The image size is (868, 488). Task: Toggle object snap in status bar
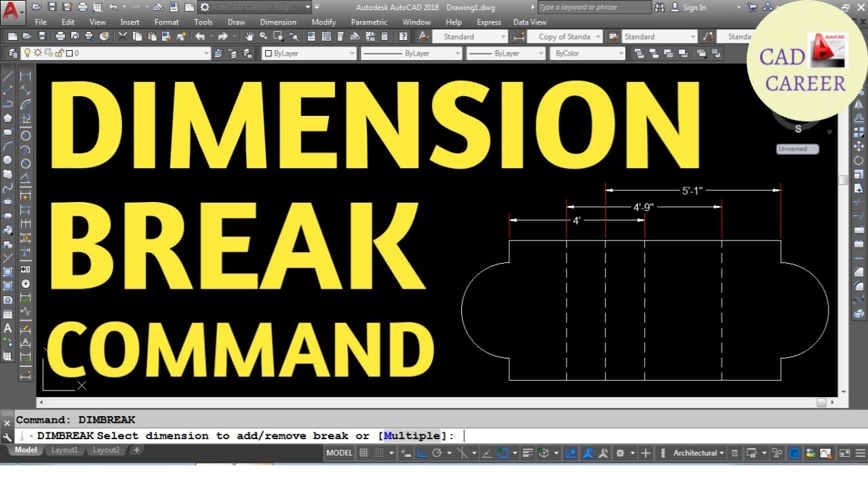[x=502, y=453]
